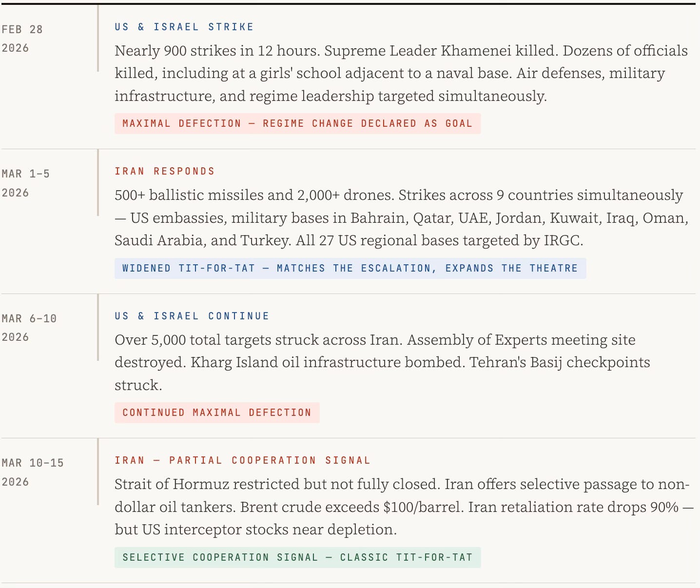The width and height of the screenshot is (700, 588).
Task: Select the 'US & ISRAEL STRIKE' heading
Action: coord(184,27)
